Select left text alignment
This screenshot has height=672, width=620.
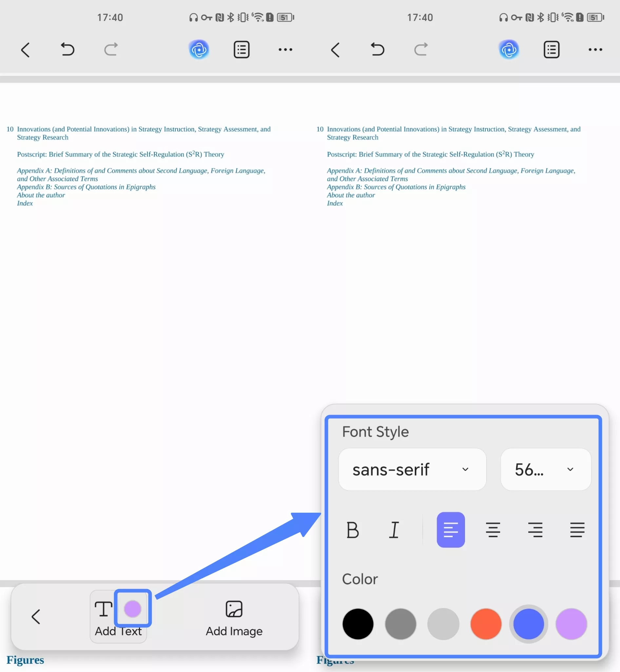(451, 530)
